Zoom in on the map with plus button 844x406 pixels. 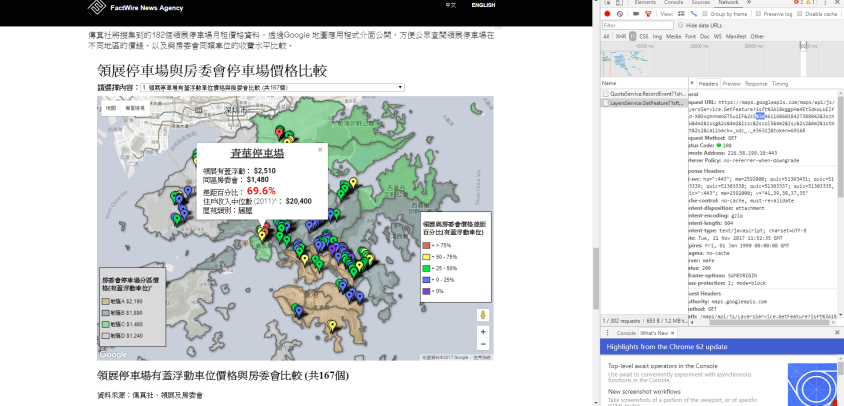pos(484,331)
